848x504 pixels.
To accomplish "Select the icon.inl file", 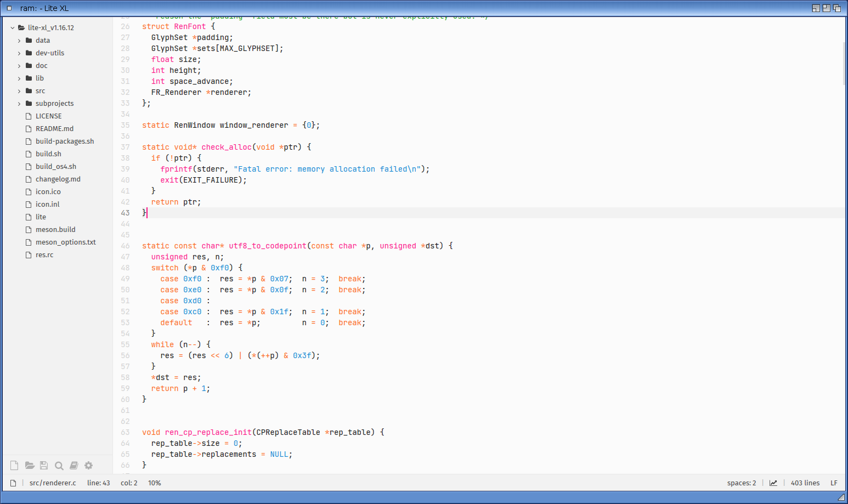I will (x=48, y=205).
